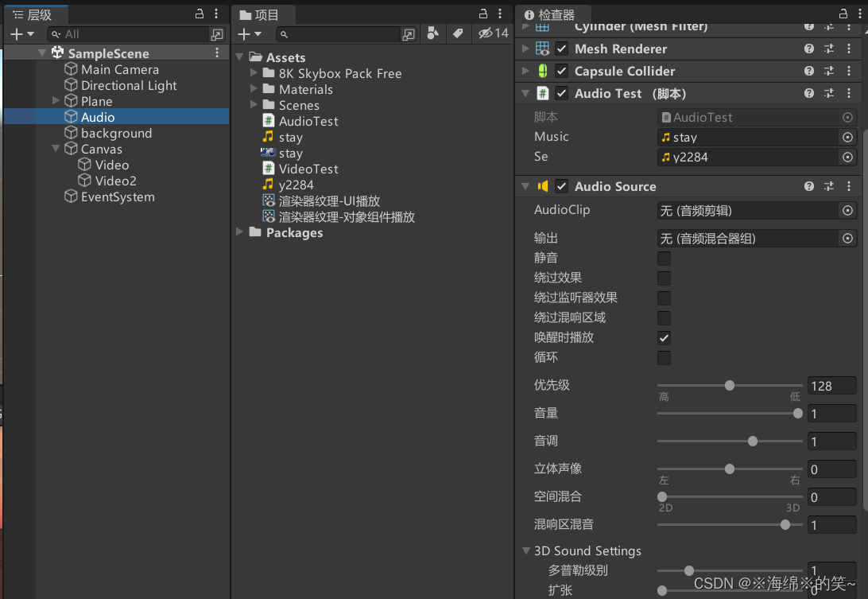Toggle Audio Source enabled checkbox

pos(561,186)
